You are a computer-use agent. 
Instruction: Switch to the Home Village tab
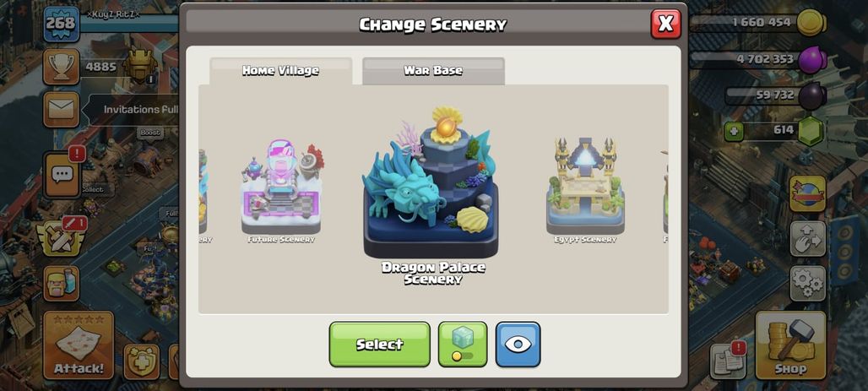280,71
